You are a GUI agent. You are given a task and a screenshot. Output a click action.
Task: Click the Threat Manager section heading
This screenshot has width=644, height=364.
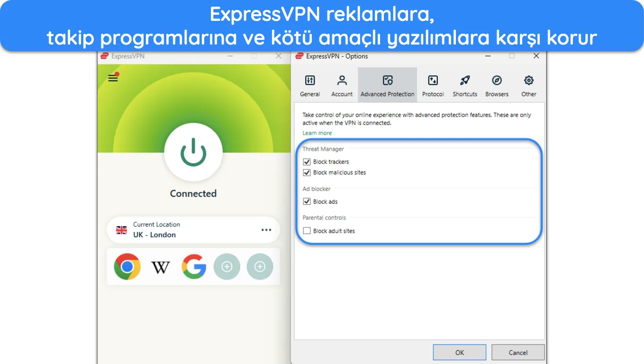[323, 149]
